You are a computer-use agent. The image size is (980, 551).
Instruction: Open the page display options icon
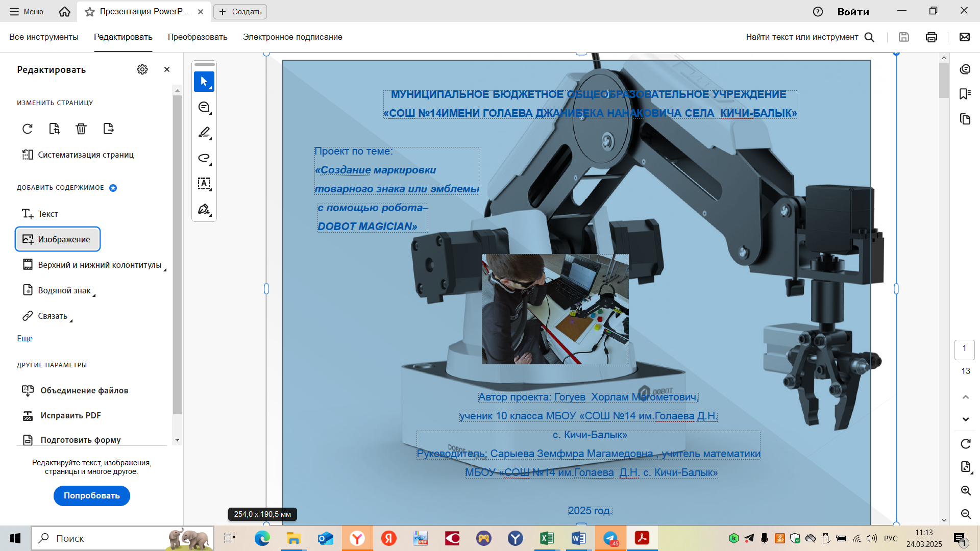pos(966,467)
